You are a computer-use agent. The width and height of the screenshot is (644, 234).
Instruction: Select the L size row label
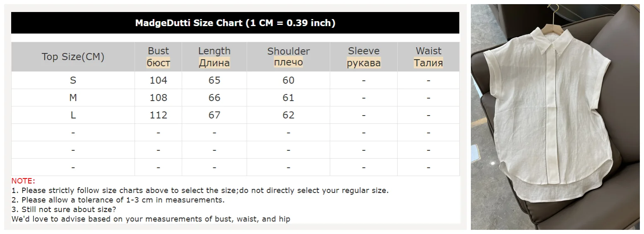point(73,115)
